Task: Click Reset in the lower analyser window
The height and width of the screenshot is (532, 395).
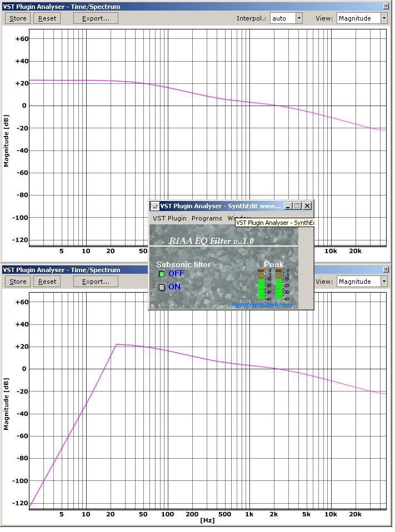Action: coord(47,282)
